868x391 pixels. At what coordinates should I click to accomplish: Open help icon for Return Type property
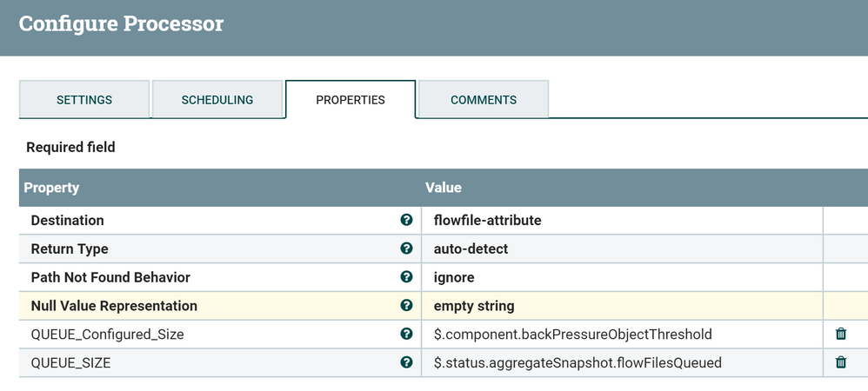(406, 249)
